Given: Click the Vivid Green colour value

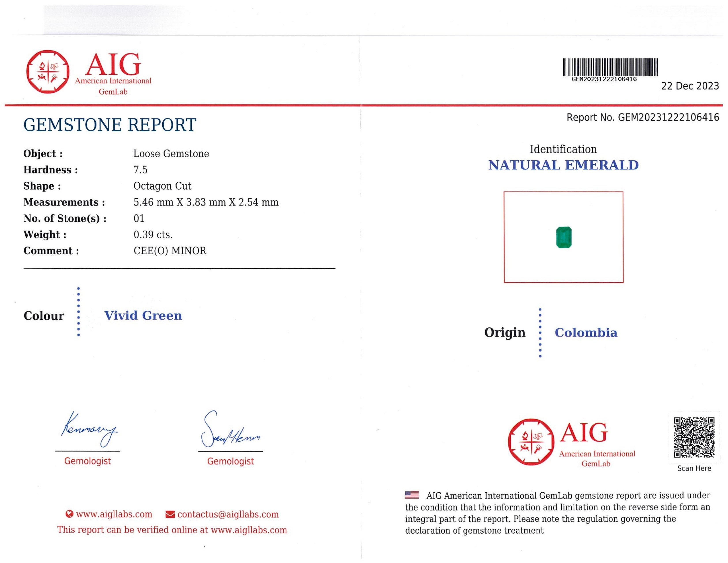Looking at the screenshot, I should coord(143,315).
